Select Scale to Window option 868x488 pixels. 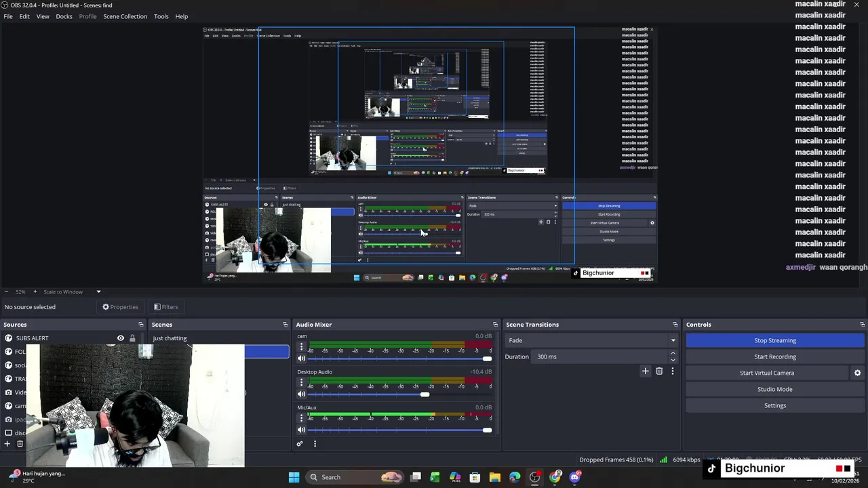tap(63, 292)
